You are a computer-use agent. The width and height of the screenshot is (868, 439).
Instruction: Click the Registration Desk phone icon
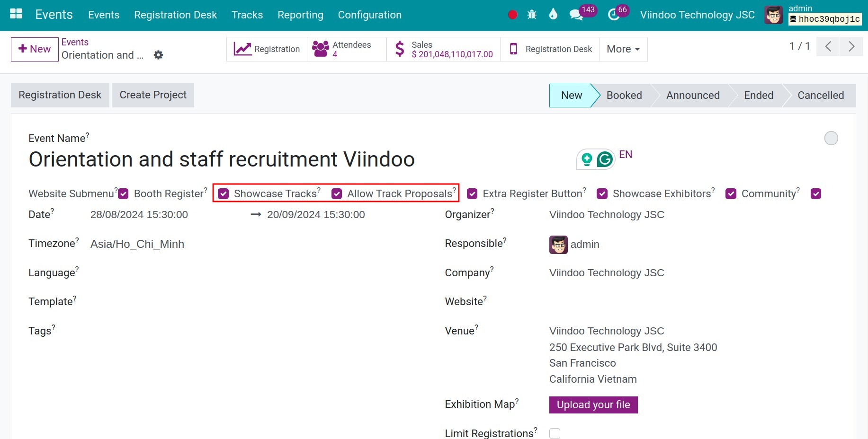[513, 49]
